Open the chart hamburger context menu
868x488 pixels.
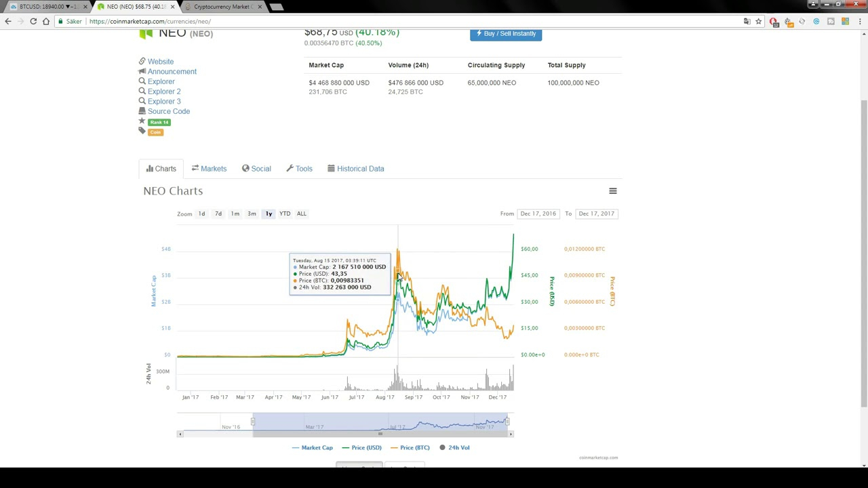(613, 191)
